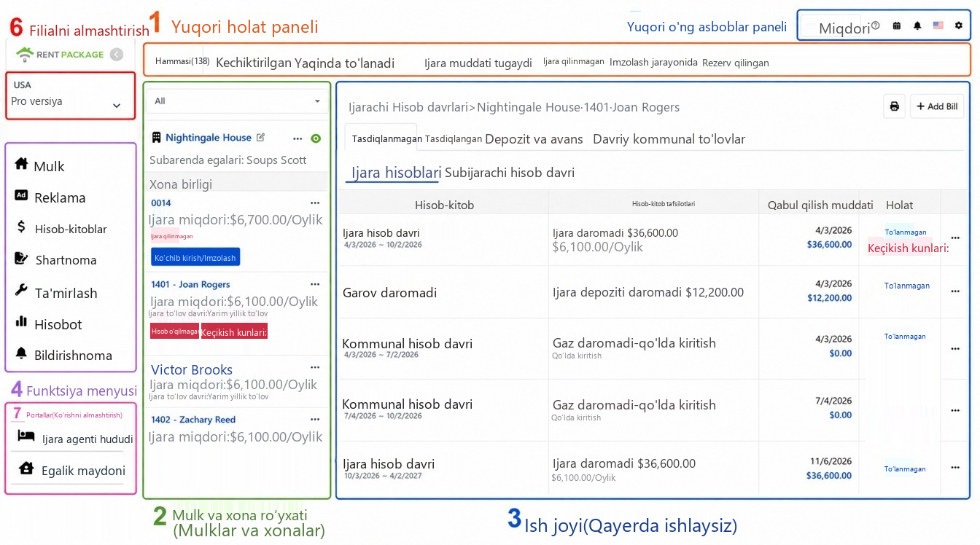Switch to the Tasdiqlangan tab
This screenshot has width=980, height=545.
(x=454, y=138)
